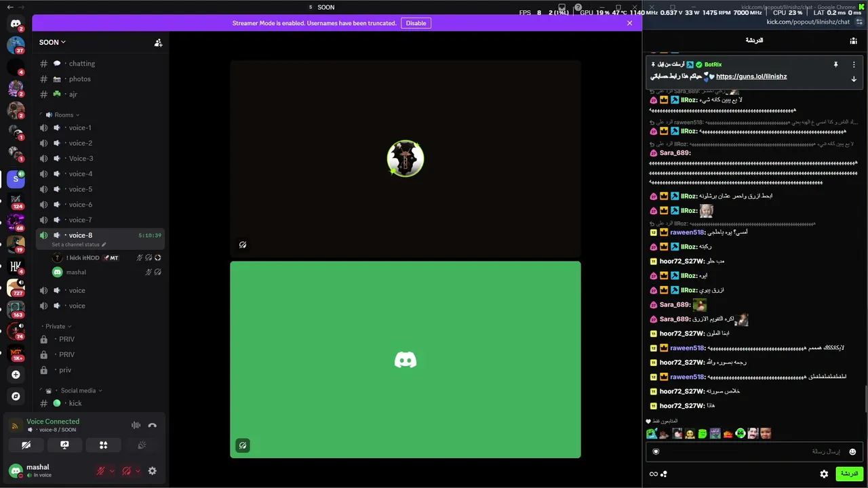
Task: Click the Add a Server plus icon
Action: (16, 374)
